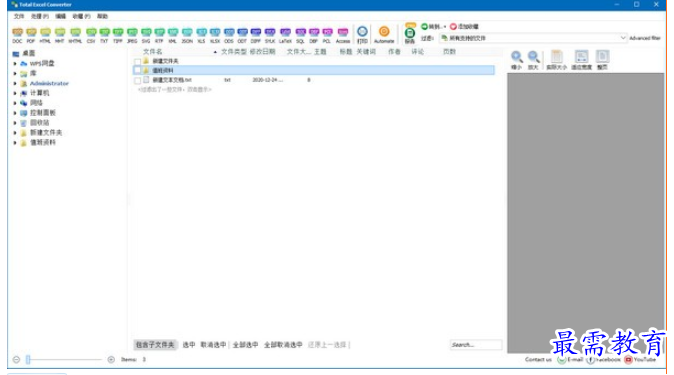Image resolution: width=674 pixels, height=375 pixels.
Task: Expand the 控制面板 node
Action: point(15,113)
